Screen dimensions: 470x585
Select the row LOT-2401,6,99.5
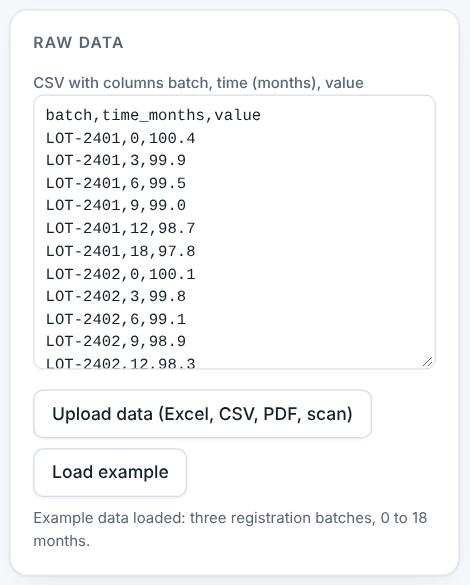(116, 183)
